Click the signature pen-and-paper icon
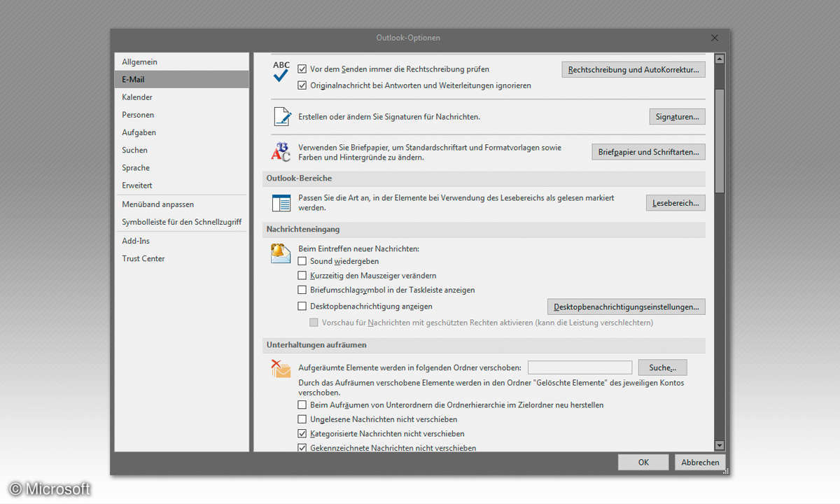This screenshot has width=840, height=504. [x=281, y=116]
